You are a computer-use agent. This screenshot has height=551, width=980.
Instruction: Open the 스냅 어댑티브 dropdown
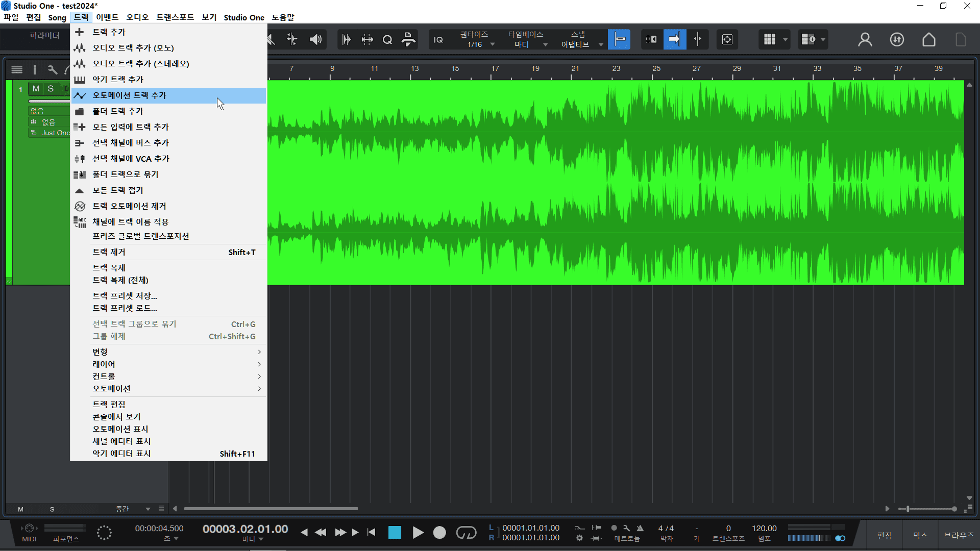coord(601,44)
